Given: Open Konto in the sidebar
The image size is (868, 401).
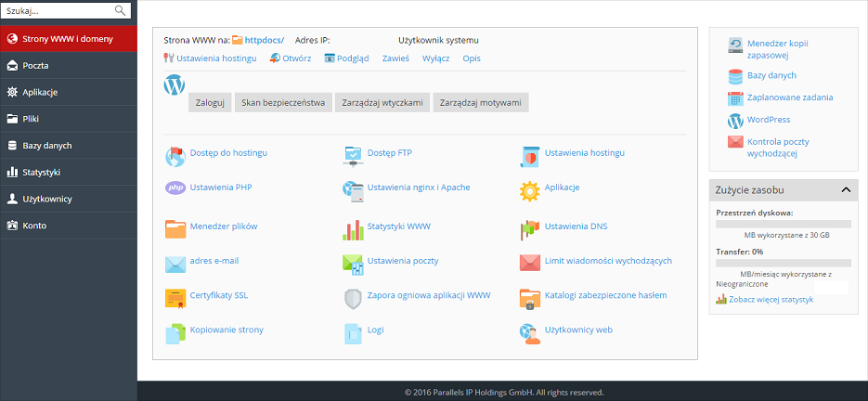Looking at the screenshot, I should [69, 226].
